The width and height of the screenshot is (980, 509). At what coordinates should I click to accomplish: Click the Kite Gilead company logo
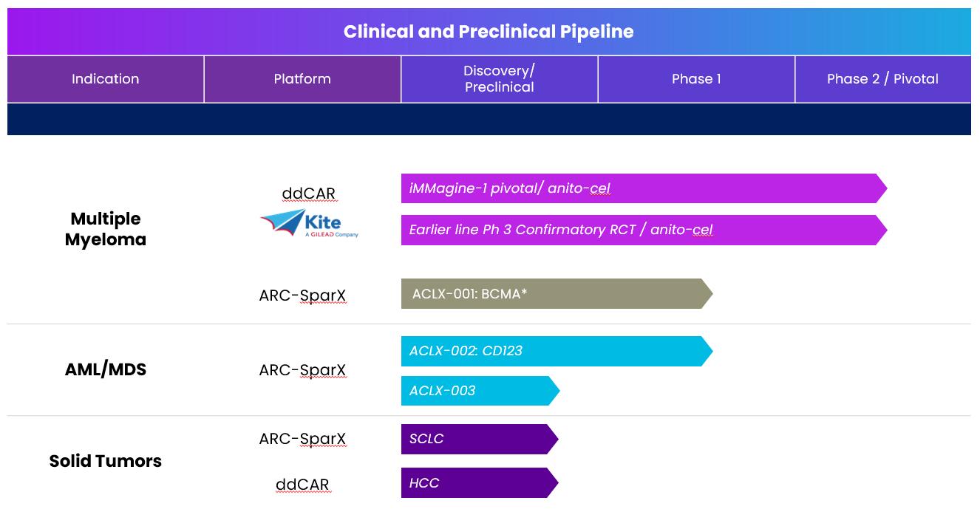click(x=309, y=224)
